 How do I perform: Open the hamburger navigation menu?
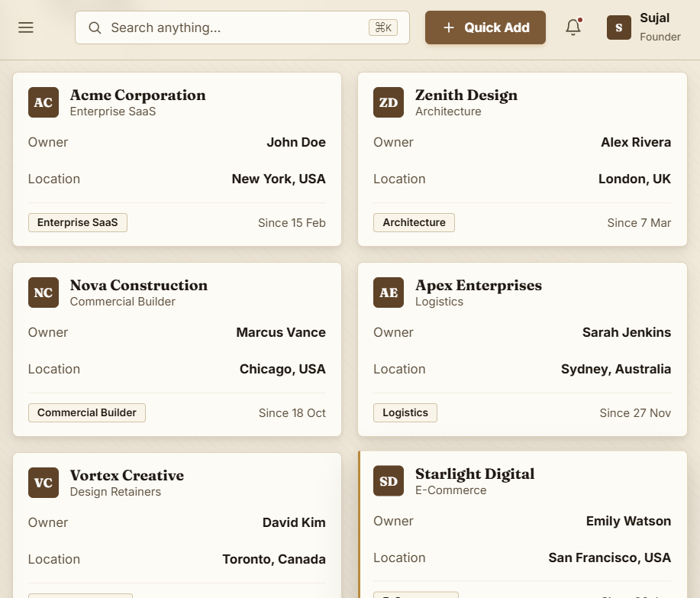click(26, 27)
